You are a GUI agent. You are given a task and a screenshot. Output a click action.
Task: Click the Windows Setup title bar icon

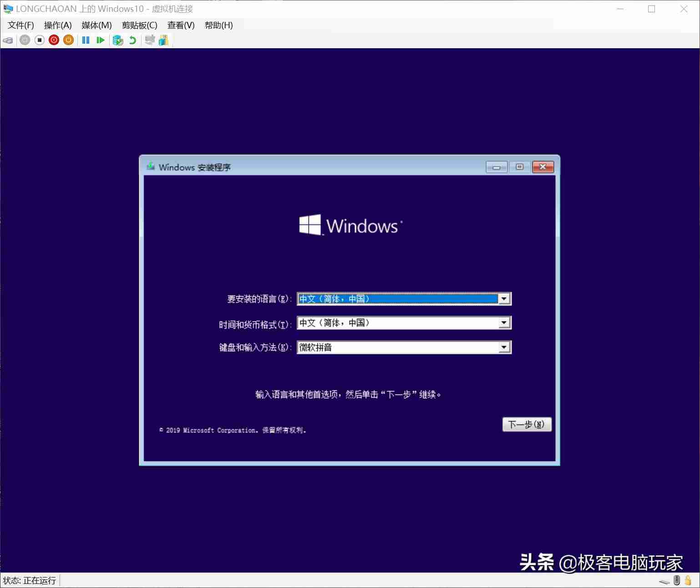point(151,167)
